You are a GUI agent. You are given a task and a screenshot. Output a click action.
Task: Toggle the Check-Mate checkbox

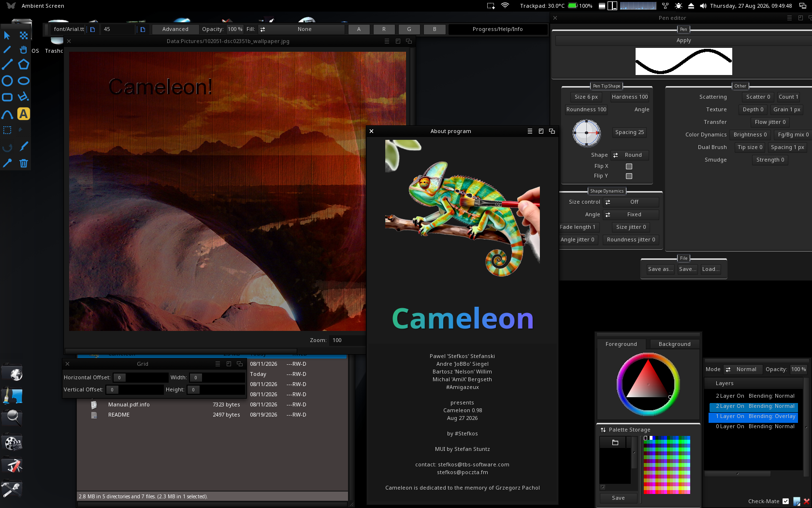tap(785, 501)
